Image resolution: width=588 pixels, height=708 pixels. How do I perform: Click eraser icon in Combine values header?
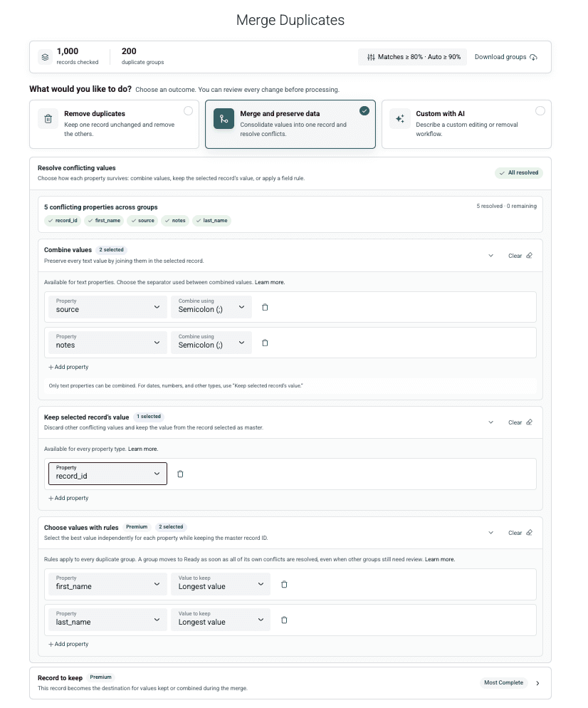coord(530,256)
